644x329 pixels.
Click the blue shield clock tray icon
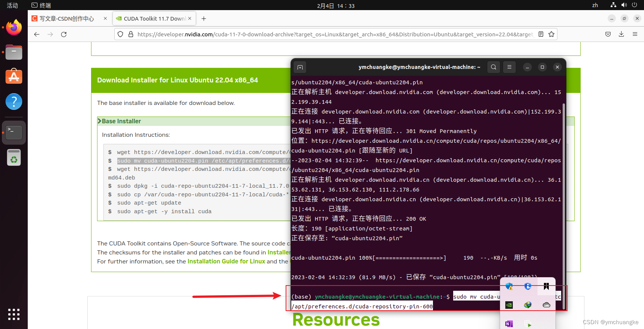point(528,286)
